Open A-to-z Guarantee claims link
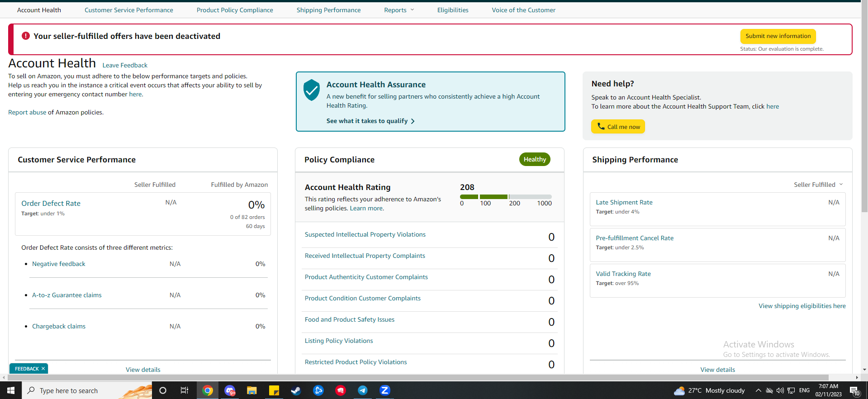The image size is (868, 399). tap(67, 295)
